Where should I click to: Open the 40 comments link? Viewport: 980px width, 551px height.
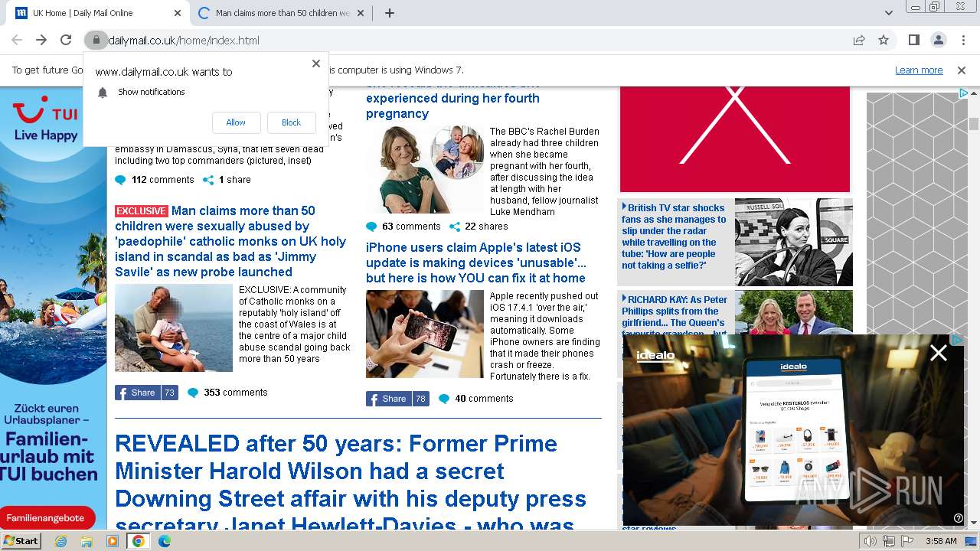point(475,399)
